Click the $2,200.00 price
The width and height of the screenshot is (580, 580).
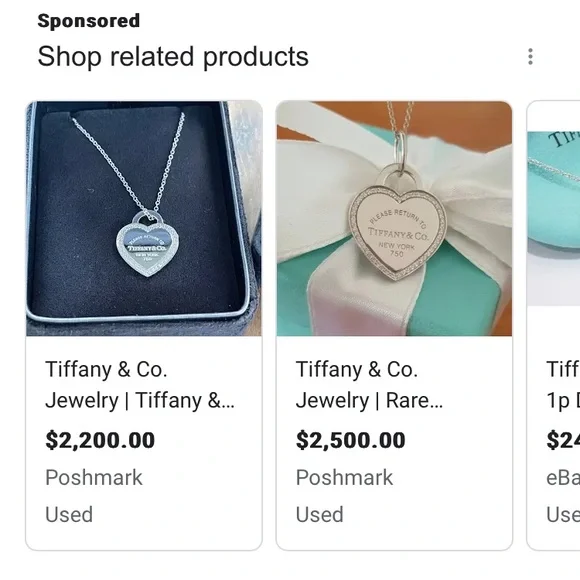[100, 440]
